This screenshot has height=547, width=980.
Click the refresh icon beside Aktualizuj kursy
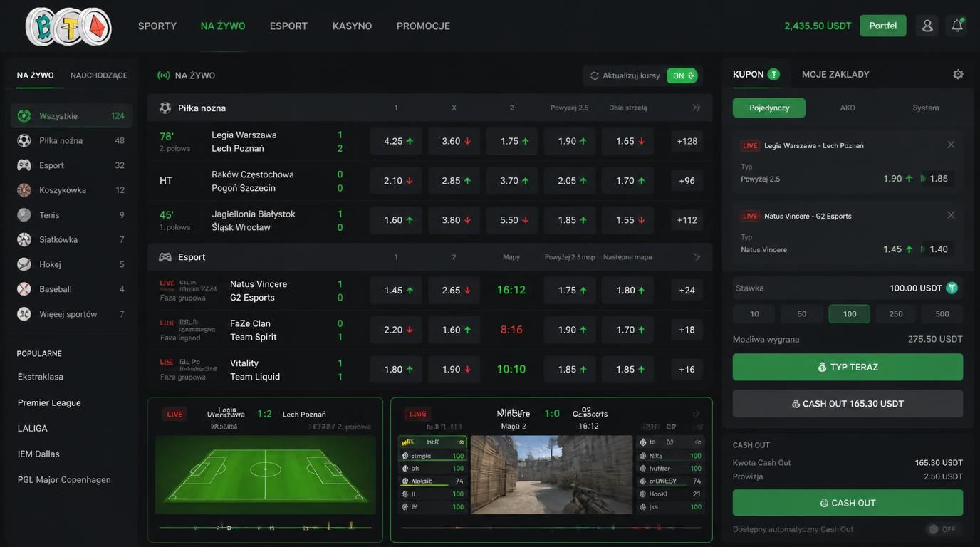click(x=595, y=75)
